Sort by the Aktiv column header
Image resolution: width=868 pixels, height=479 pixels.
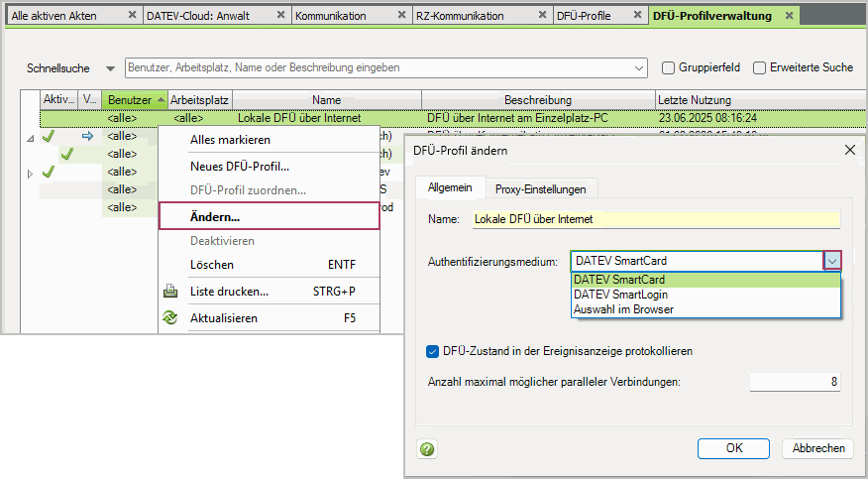tap(58, 100)
